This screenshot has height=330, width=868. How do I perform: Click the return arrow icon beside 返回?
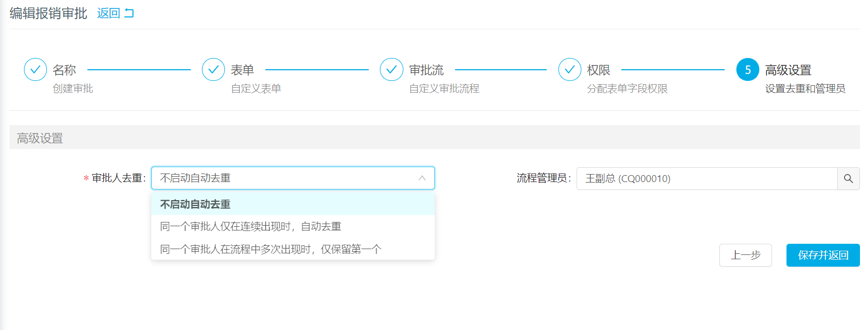(129, 13)
